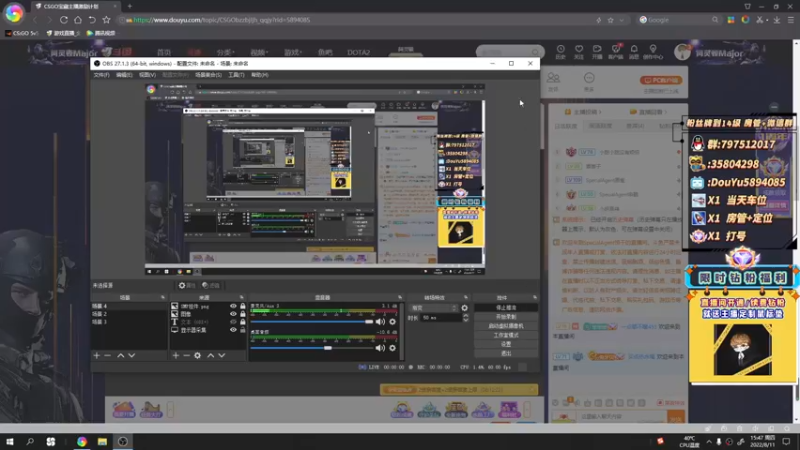The image size is (800, 450).
Task: Open Douyu watch history icon
Action: tap(560, 52)
